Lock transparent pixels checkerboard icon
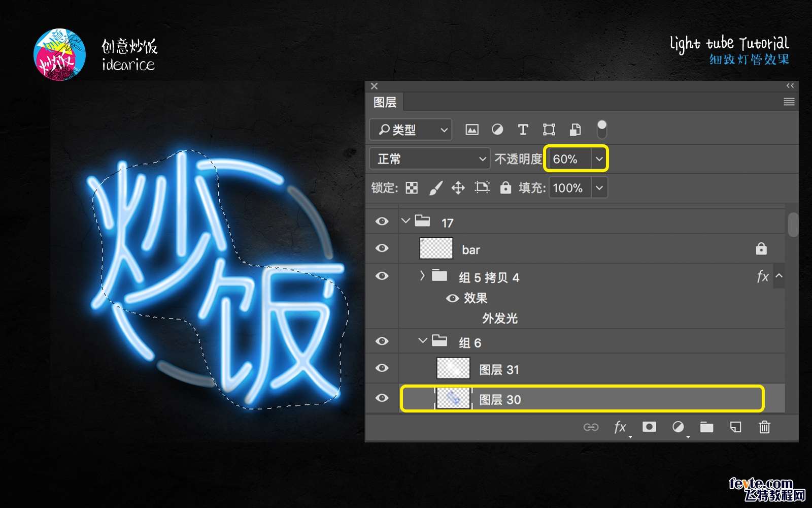This screenshot has width=812, height=508. (412, 188)
